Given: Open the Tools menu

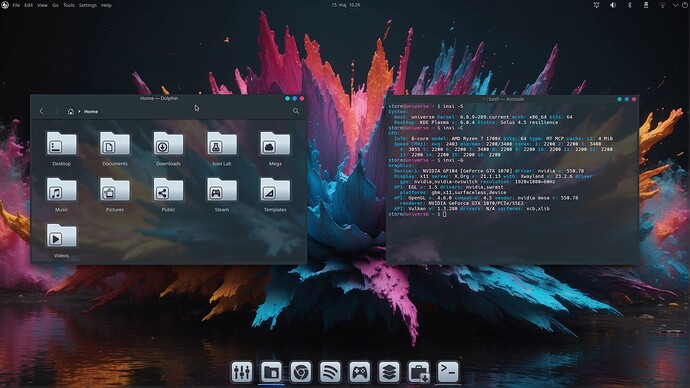Looking at the screenshot, I should click(x=69, y=5).
